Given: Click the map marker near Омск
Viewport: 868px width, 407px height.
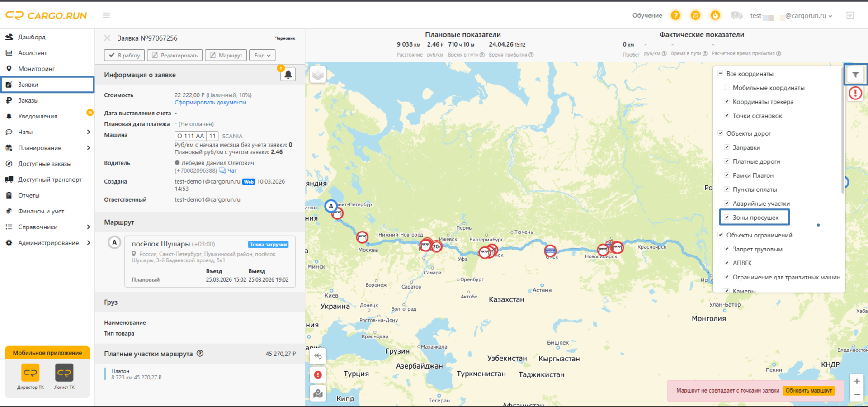Looking at the screenshot, I should pos(550,250).
